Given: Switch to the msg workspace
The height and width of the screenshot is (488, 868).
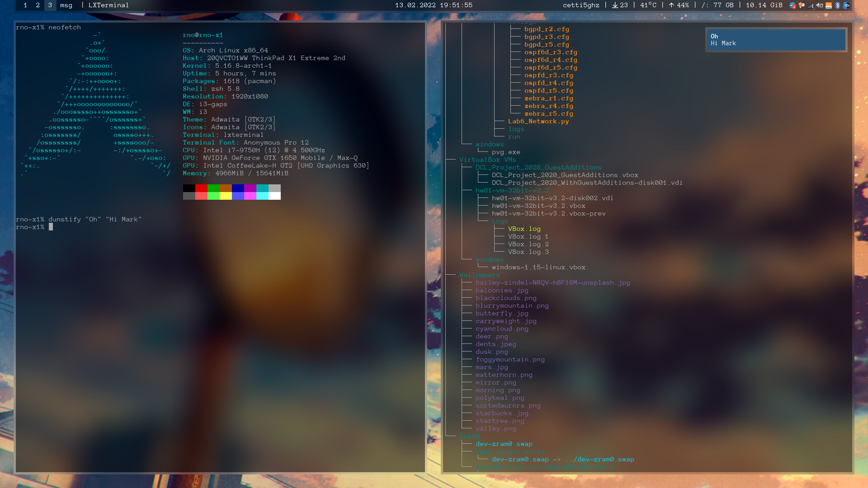Looking at the screenshot, I should [66, 5].
